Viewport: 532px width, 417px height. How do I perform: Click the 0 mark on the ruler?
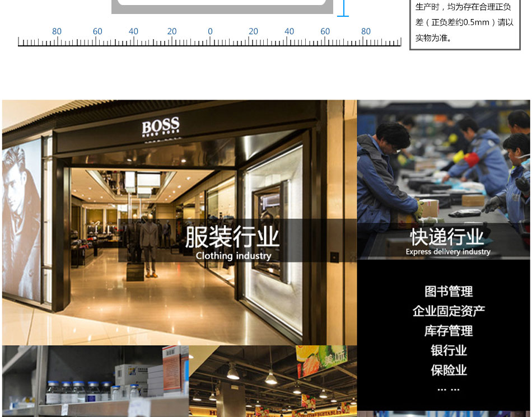(210, 32)
